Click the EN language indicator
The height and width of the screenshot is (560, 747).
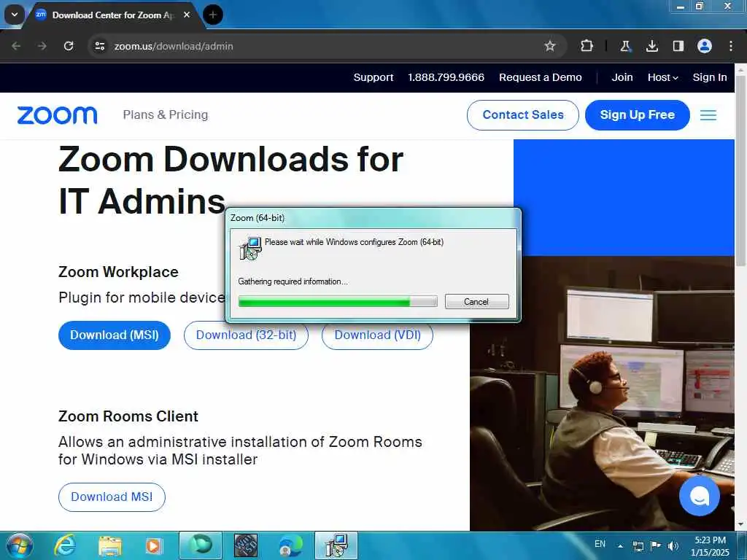coord(600,544)
